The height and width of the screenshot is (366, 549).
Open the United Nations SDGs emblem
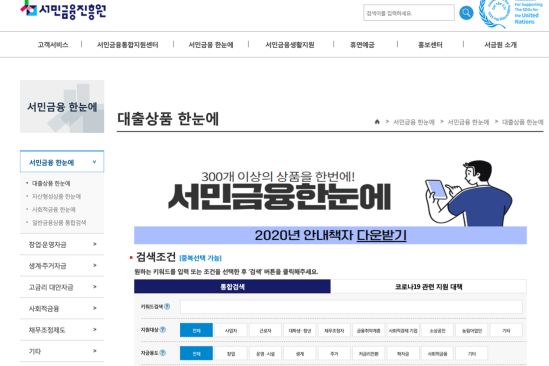point(510,13)
